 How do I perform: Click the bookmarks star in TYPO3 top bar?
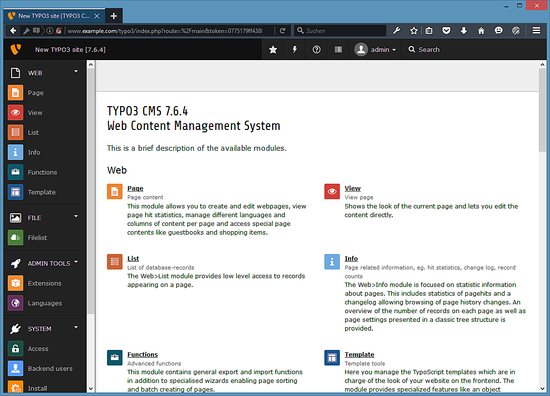273,49
